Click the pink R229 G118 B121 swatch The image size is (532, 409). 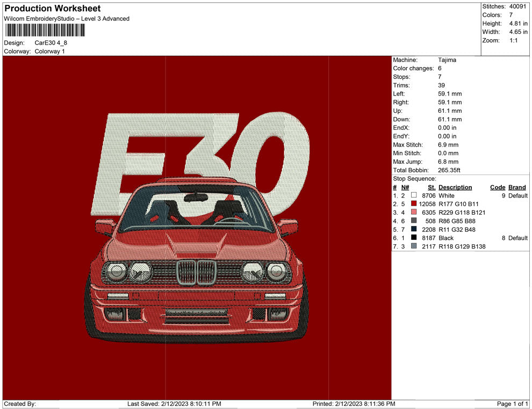click(x=414, y=213)
